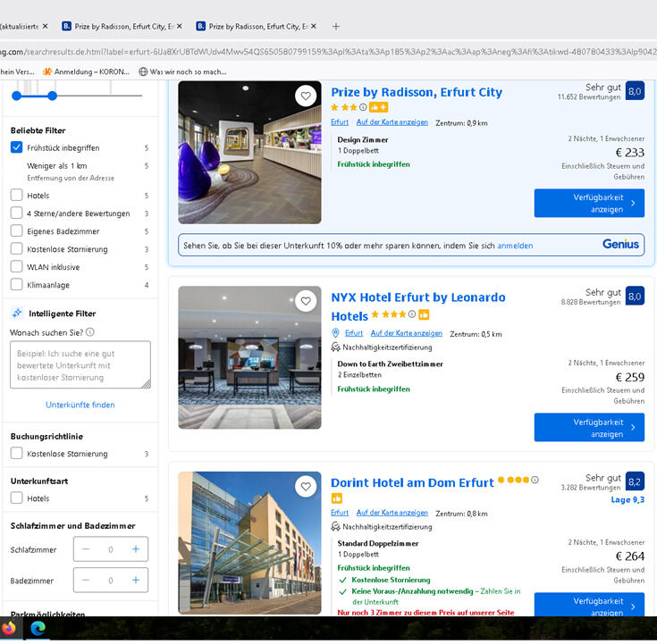657x644 pixels.
Task: Open a new browser tab
Action: [x=336, y=27]
